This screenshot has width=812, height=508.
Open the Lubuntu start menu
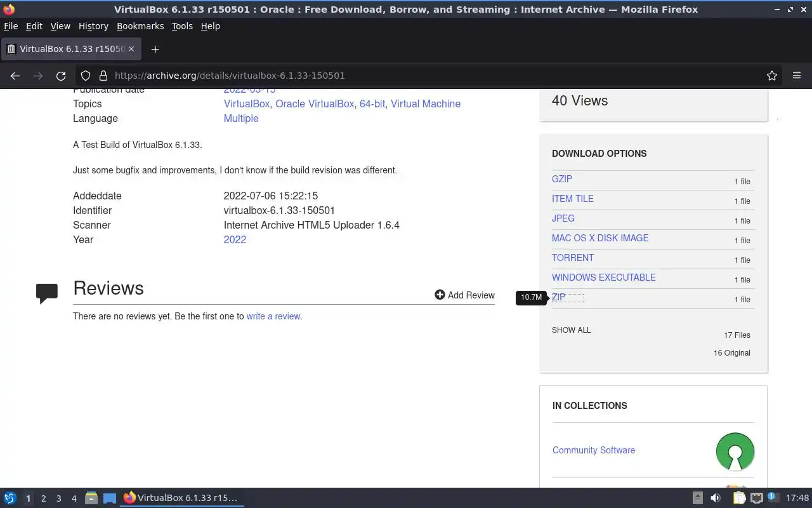(x=10, y=498)
